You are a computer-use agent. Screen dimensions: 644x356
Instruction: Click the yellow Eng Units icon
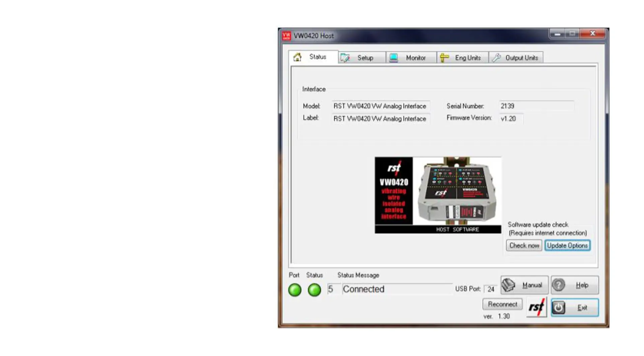pos(444,58)
